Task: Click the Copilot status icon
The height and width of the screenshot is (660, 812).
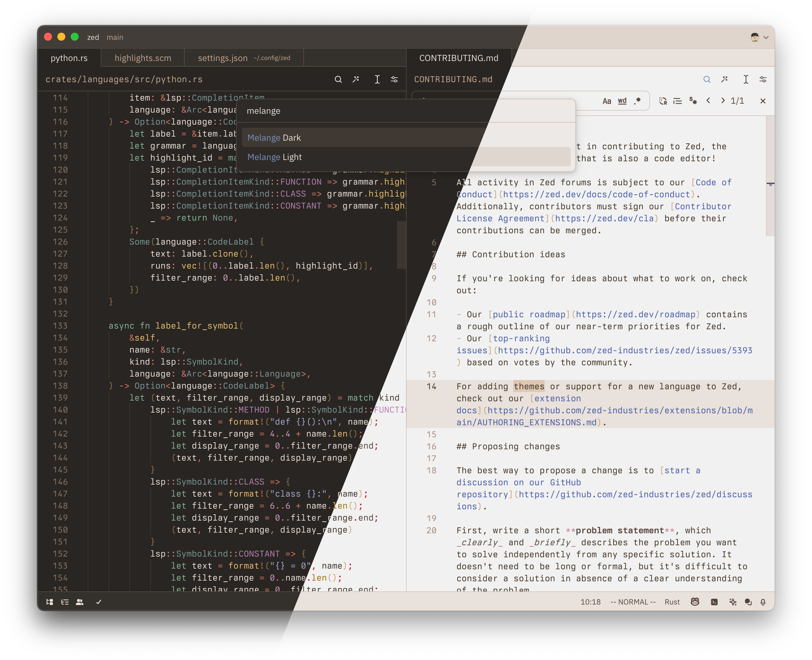Action: click(695, 602)
